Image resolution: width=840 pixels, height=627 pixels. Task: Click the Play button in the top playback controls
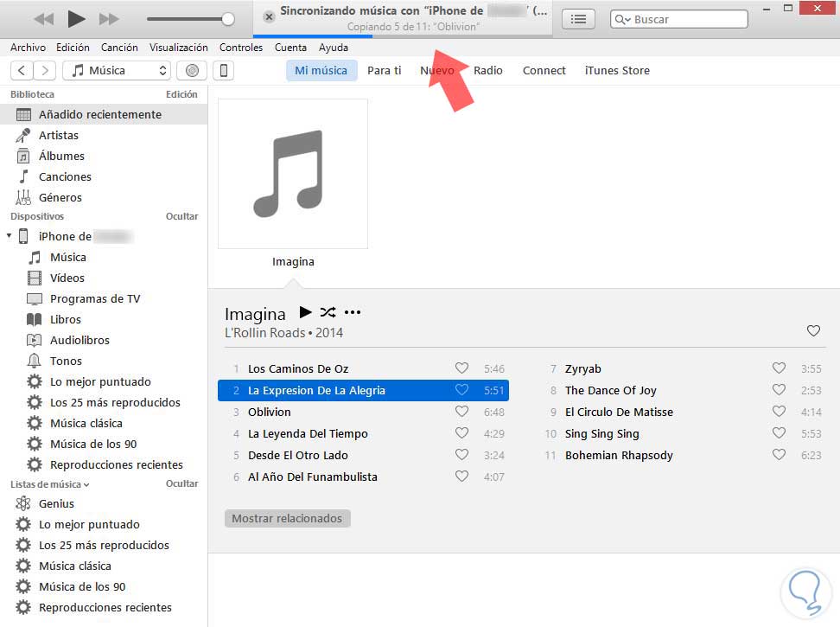(76, 19)
